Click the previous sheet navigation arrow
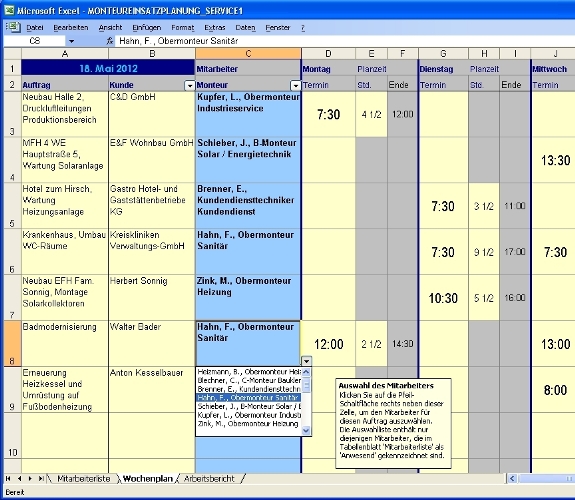The image size is (575, 500). tap(19, 479)
